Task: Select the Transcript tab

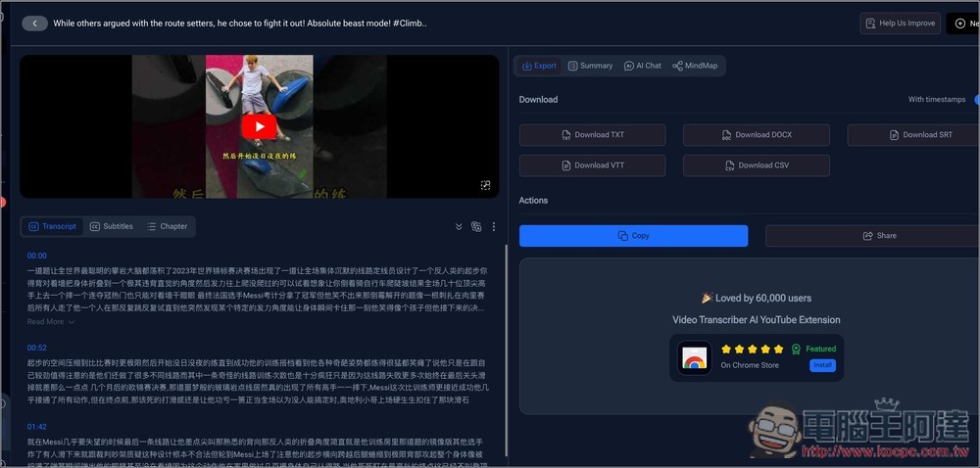Action: pyautogui.click(x=53, y=226)
